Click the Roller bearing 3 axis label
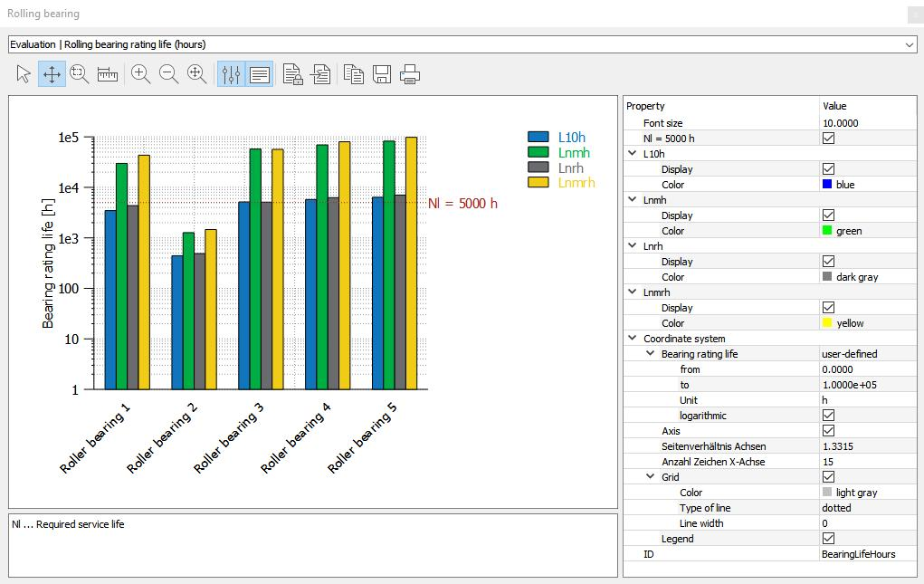The width and height of the screenshot is (924, 584). pyautogui.click(x=229, y=438)
